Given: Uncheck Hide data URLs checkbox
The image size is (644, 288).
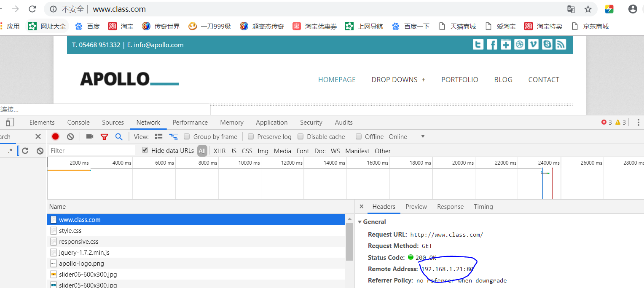Looking at the screenshot, I should [x=145, y=150].
